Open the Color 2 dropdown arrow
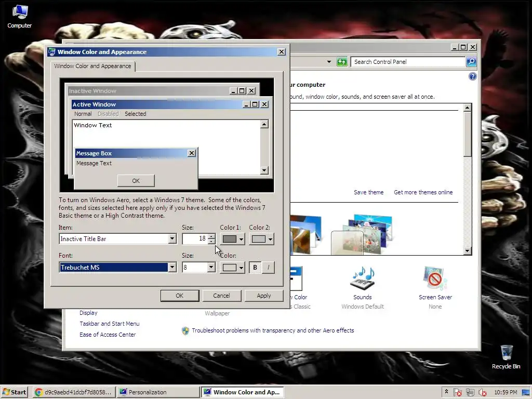 (x=270, y=239)
